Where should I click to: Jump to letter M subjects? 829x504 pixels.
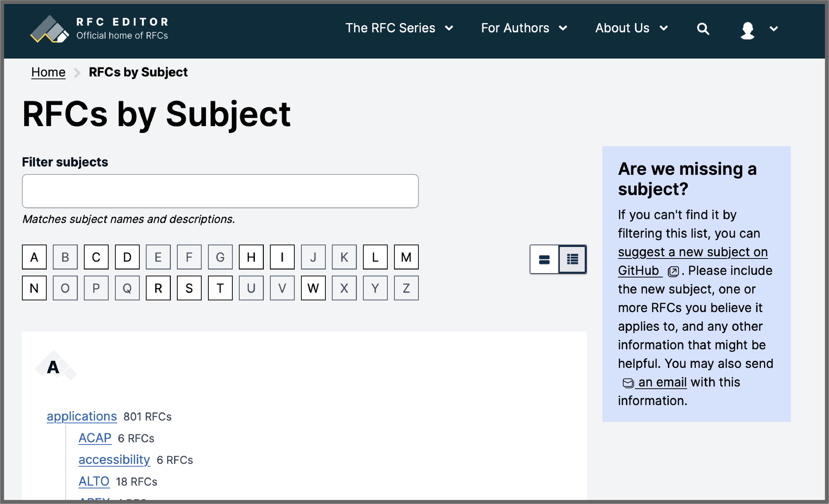pyautogui.click(x=406, y=257)
